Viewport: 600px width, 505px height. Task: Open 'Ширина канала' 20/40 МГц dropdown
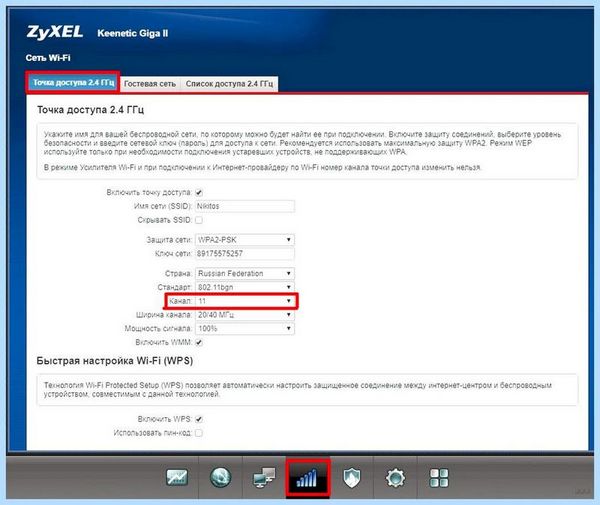coord(245,315)
